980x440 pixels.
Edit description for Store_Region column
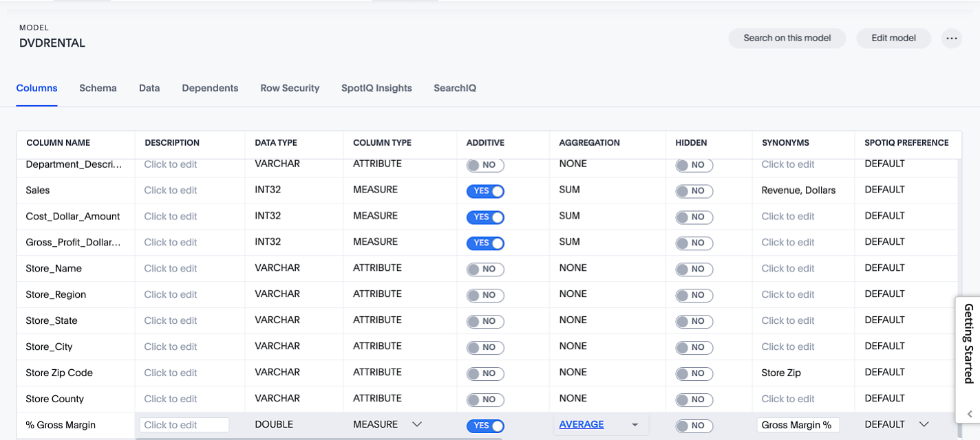[171, 294]
